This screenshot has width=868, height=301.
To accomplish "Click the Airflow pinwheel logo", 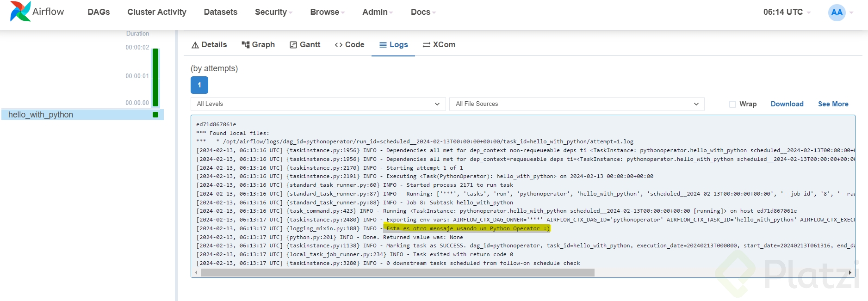I will [20, 12].
